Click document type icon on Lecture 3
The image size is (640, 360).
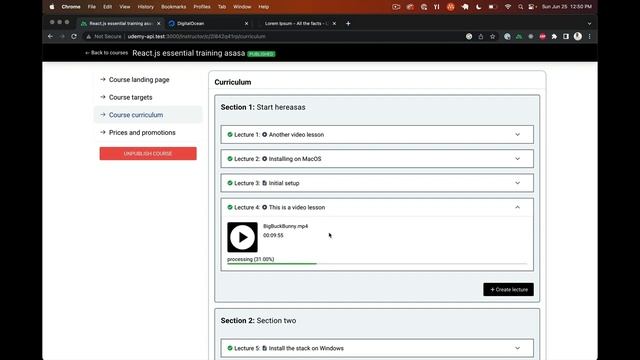coord(264,183)
